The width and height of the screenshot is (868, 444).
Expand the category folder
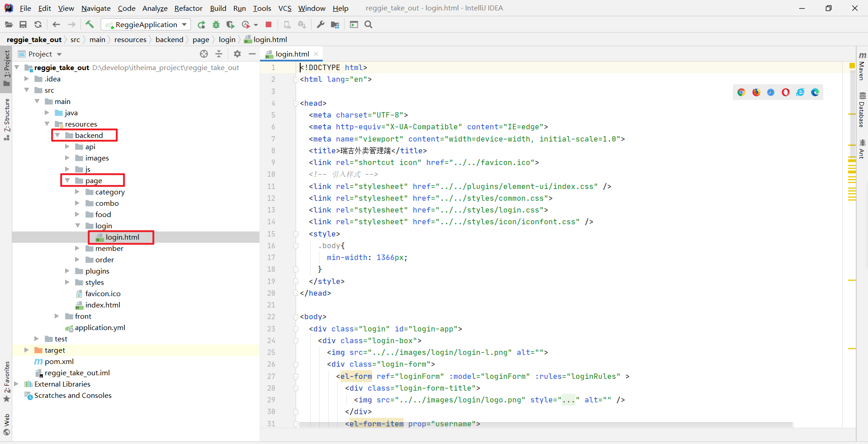click(77, 192)
